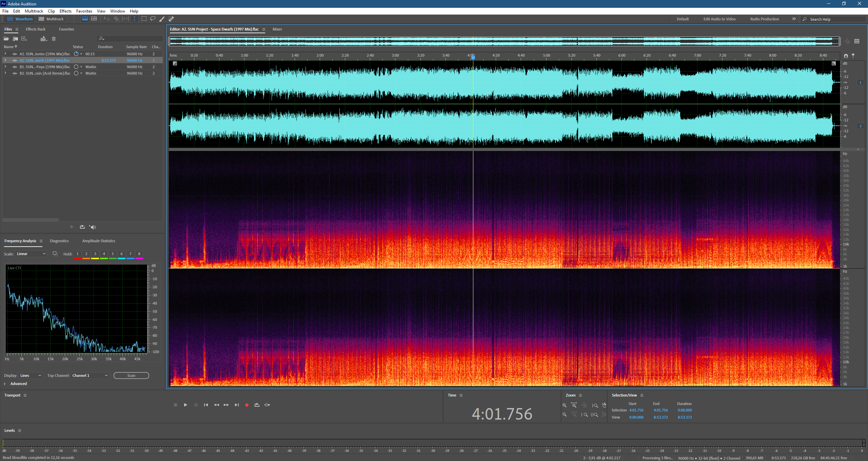
Task: Click the headphones icon beside the time ruler
Action: [x=846, y=56]
